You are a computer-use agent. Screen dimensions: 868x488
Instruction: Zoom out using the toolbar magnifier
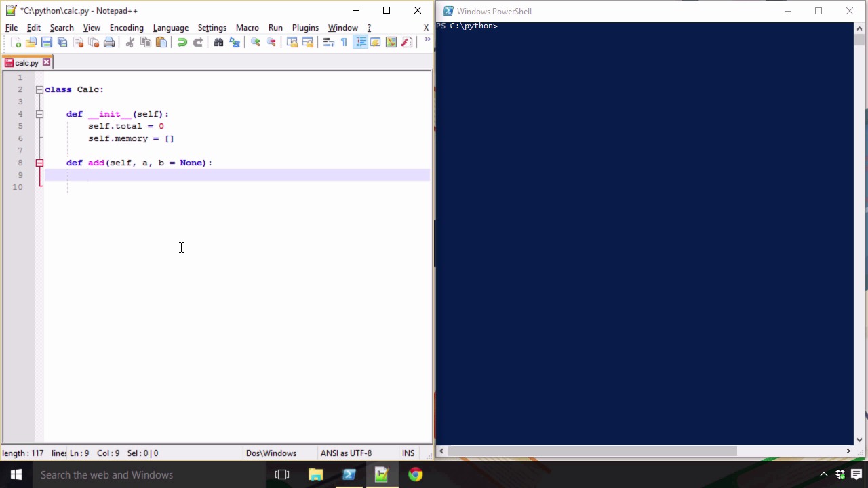(x=271, y=42)
